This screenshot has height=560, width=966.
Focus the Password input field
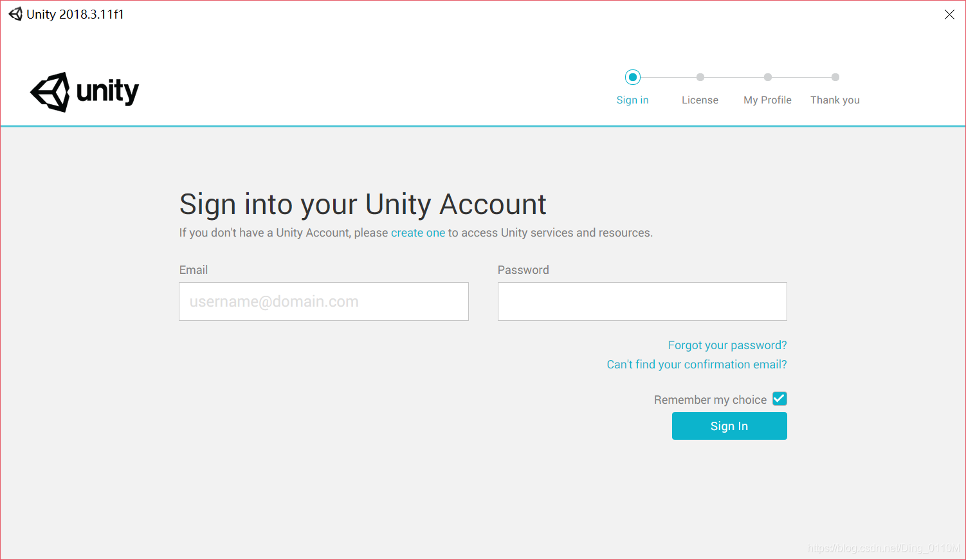[642, 302]
